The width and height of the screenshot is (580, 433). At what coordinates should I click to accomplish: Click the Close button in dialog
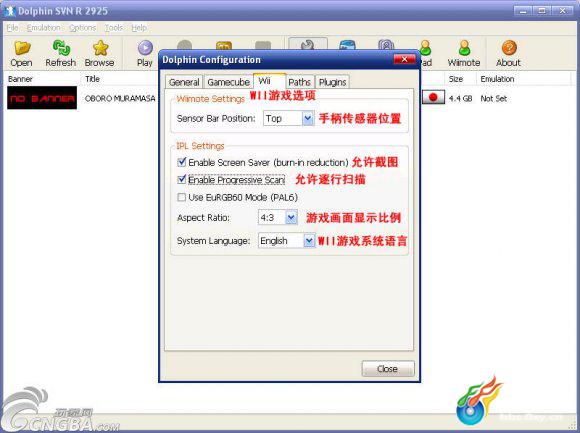click(x=388, y=369)
